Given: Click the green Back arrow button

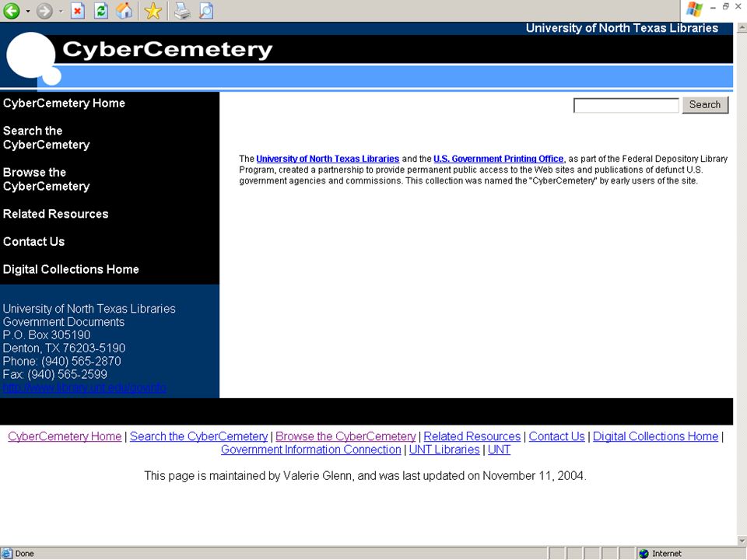Looking at the screenshot, I should point(12,10).
